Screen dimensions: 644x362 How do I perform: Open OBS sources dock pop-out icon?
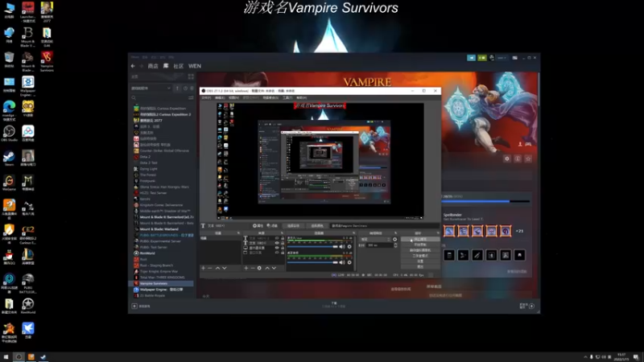click(x=283, y=232)
